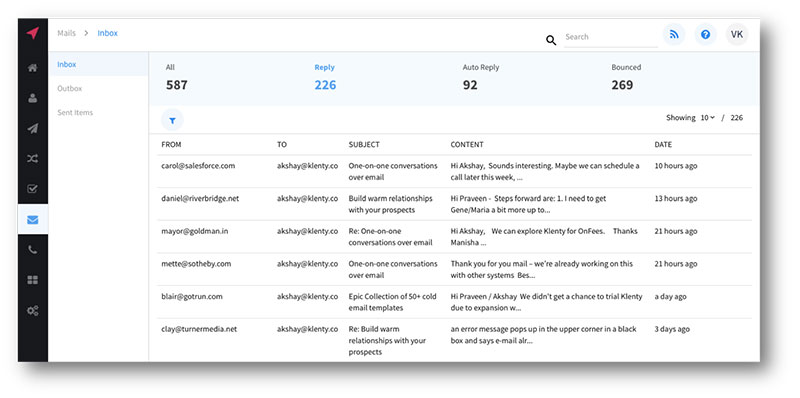Click the 'a day ago' date cell
The image size is (800, 398).
point(670,296)
